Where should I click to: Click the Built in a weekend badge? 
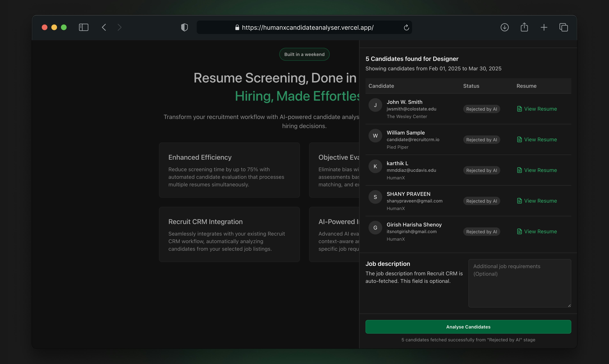(304, 54)
